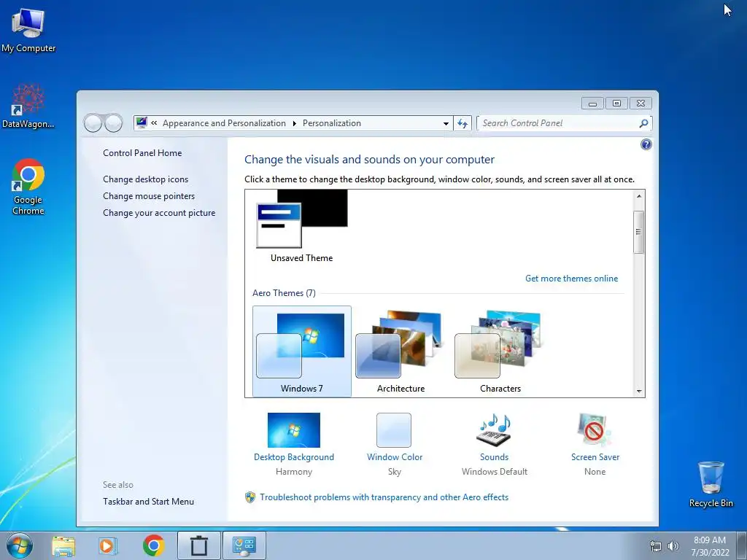Image resolution: width=747 pixels, height=560 pixels.
Task: Click the Back navigation button
Action: tap(93, 123)
